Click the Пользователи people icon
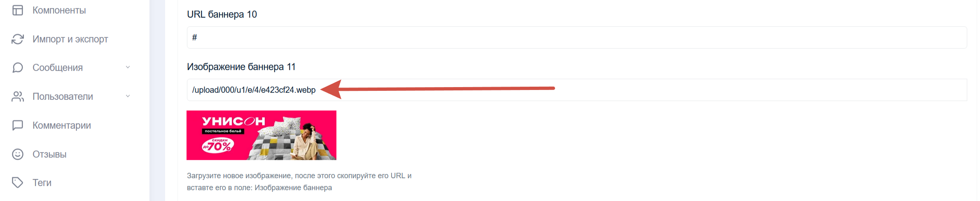Viewport: 980px width, 201px height. (18, 97)
